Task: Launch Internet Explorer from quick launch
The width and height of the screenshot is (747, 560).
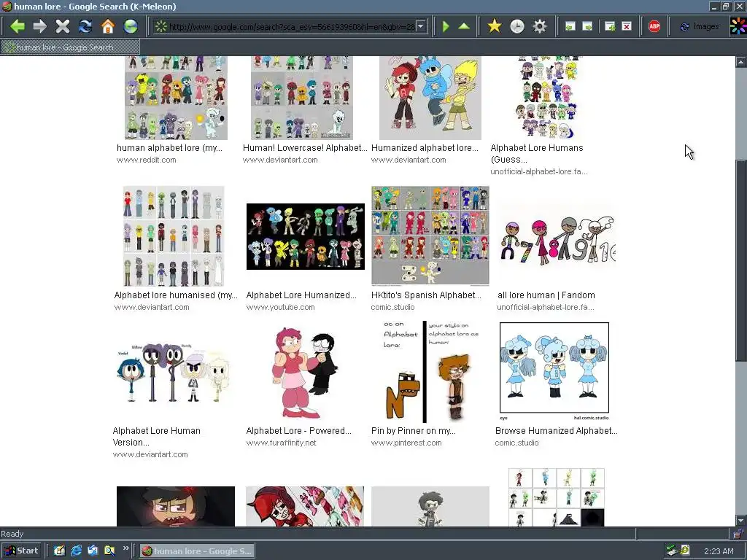Action: point(76,551)
